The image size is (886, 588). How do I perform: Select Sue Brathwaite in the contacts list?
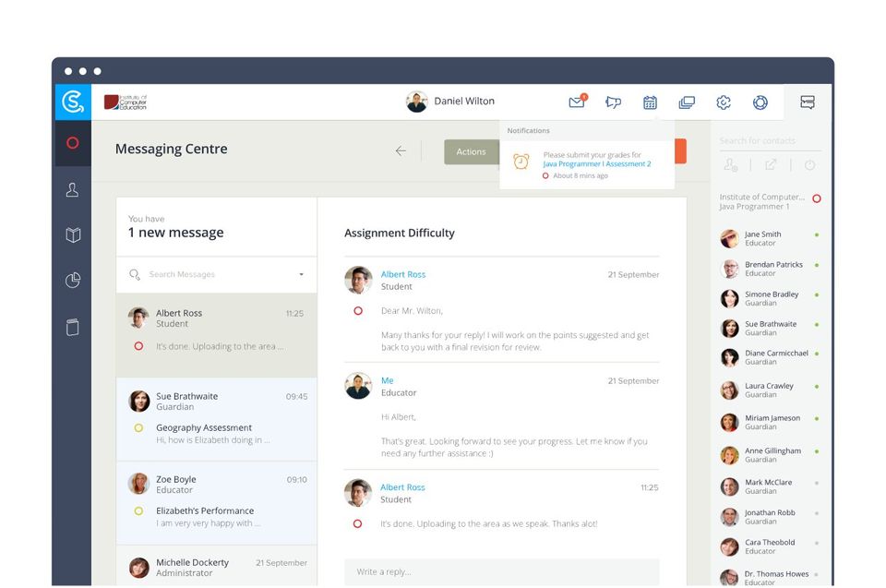coord(771,329)
